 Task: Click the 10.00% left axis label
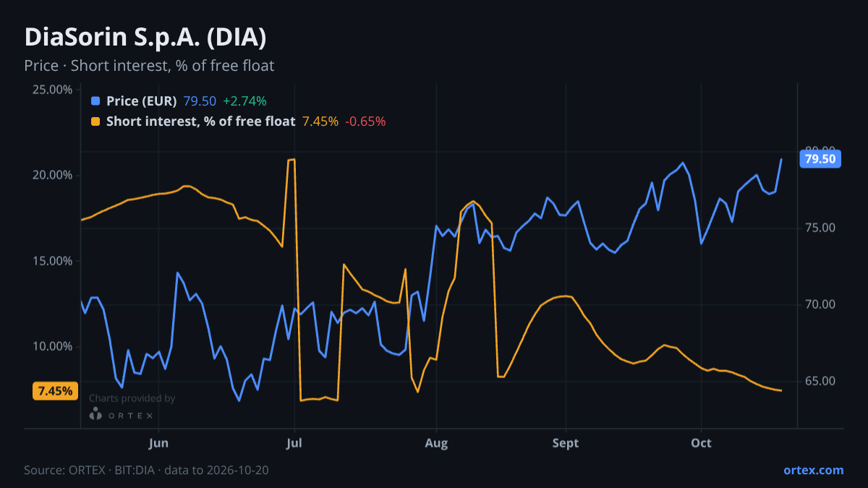coord(53,346)
